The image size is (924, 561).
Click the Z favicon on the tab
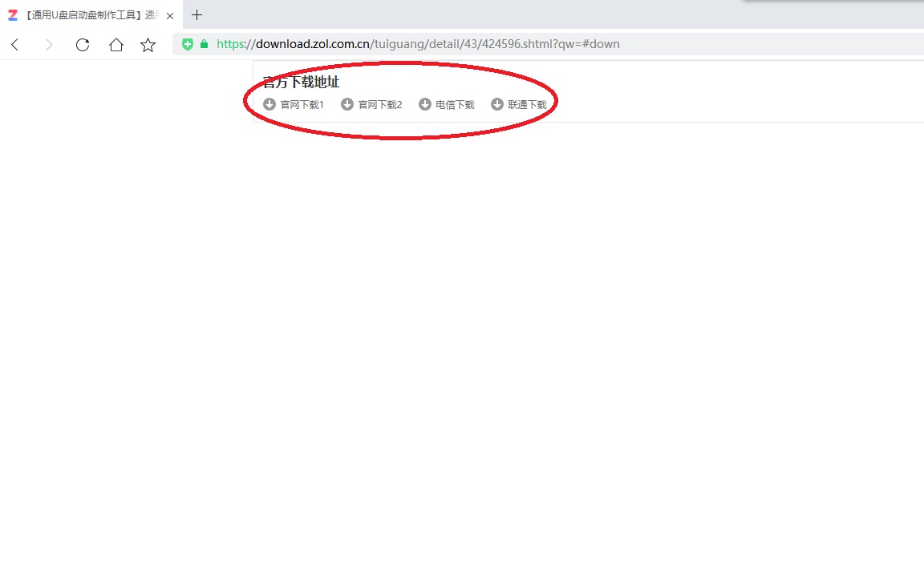click(12, 15)
